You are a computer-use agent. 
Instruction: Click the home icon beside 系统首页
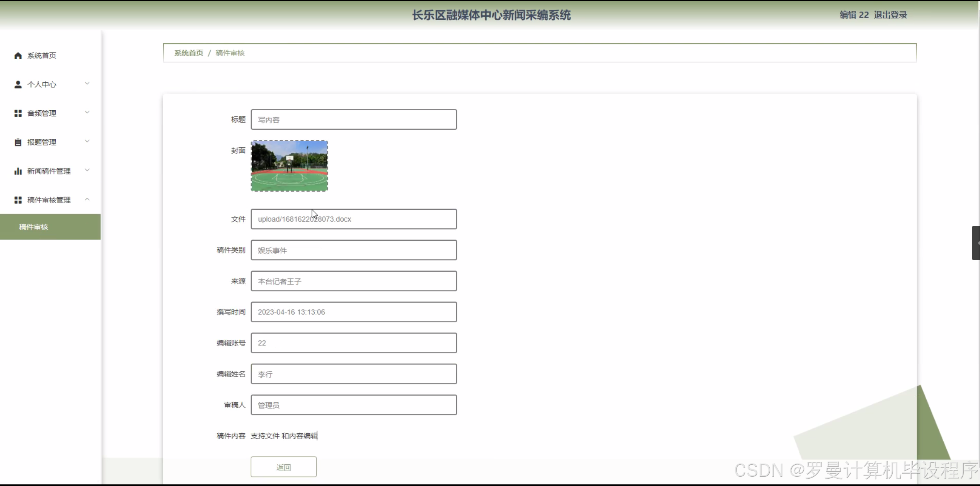click(18, 56)
